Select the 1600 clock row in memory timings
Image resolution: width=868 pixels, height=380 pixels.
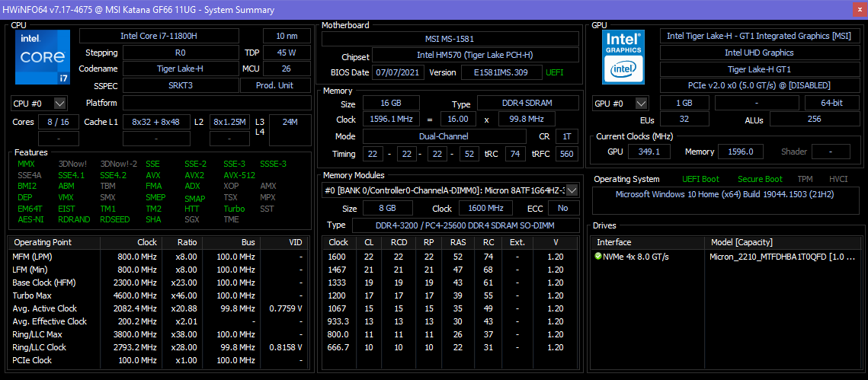coord(450,257)
